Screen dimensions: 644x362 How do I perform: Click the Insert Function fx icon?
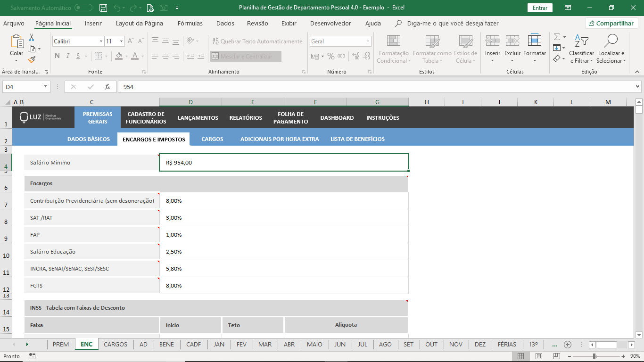(107, 87)
